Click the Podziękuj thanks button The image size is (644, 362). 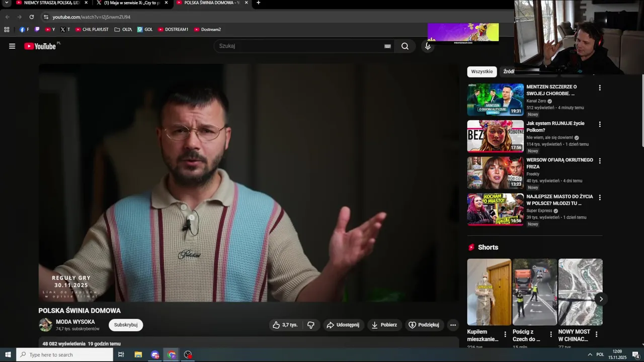coord(424,325)
